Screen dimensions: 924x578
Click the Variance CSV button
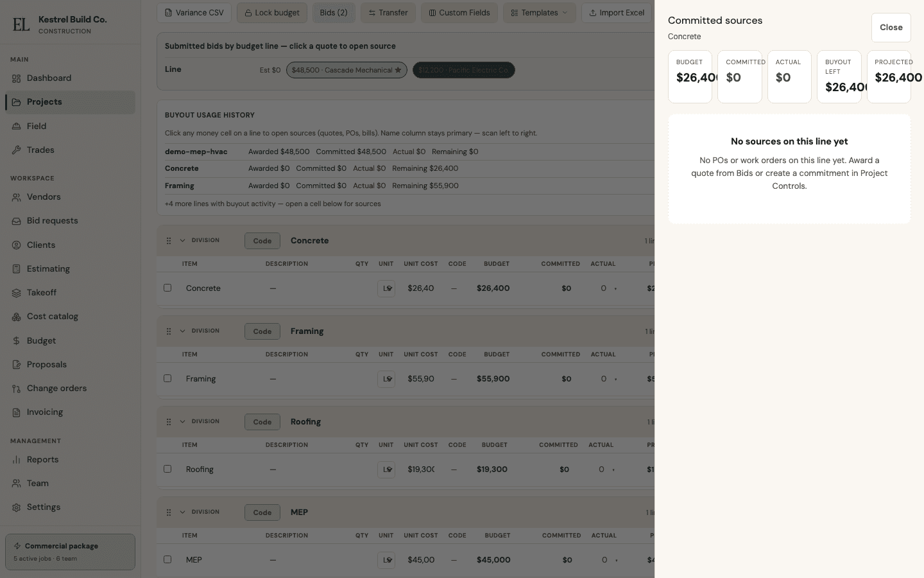pos(194,13)
